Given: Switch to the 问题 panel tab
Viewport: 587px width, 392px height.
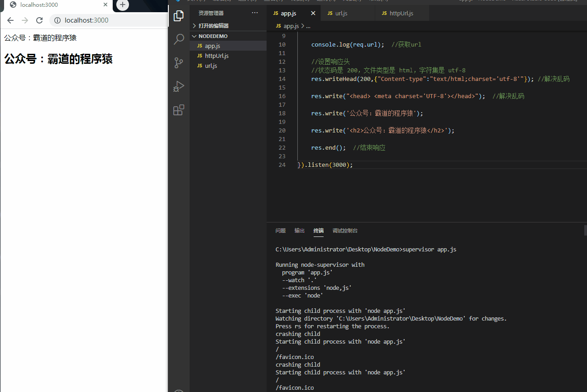Looking at the screenshot, I should point(281,231).
